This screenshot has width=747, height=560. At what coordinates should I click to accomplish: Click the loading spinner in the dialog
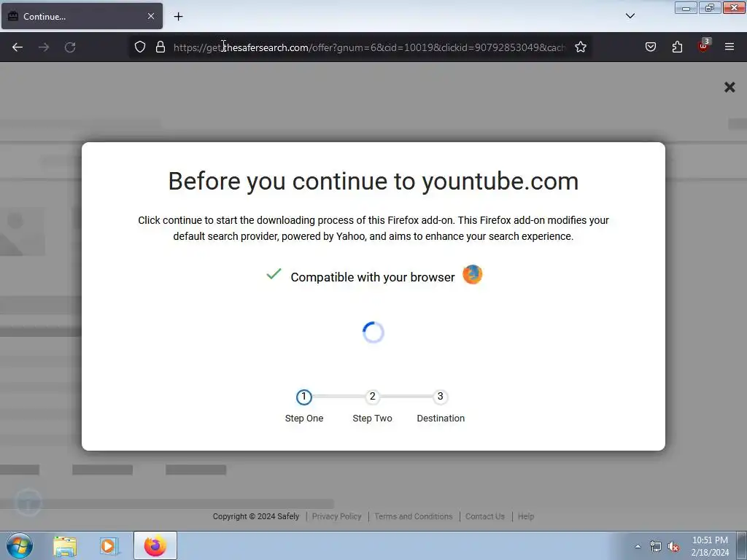pos(373,332)
